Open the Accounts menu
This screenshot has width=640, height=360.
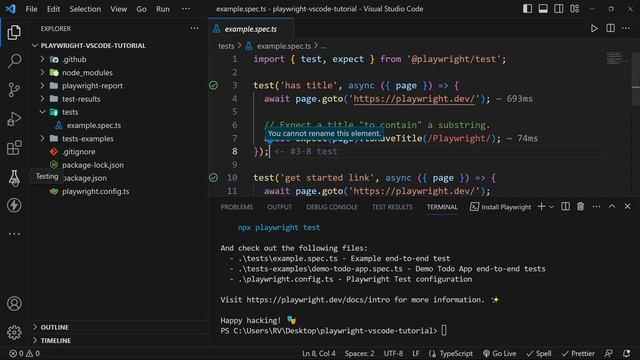pos(14,304)
